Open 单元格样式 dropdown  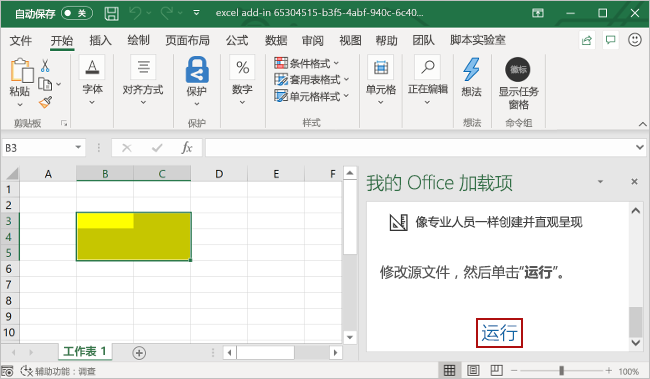[x=312, y=96]
